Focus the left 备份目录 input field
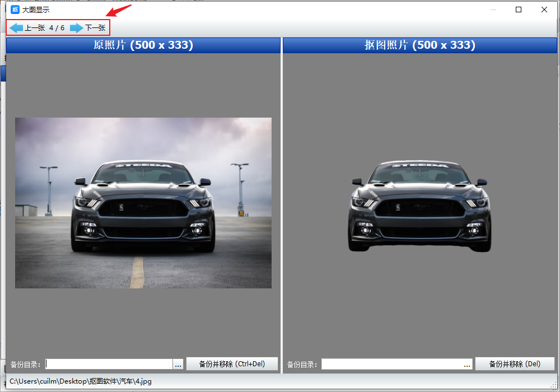The height and width of the screenshot is (392, 560). pyautogui.click(x=109, y=364)
